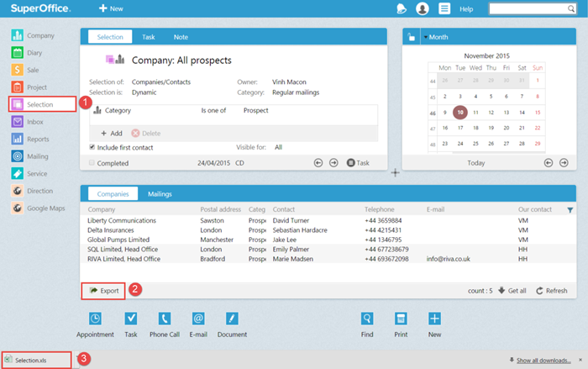
Task: Go to next month in calendar
Action: tap(564, 163)
